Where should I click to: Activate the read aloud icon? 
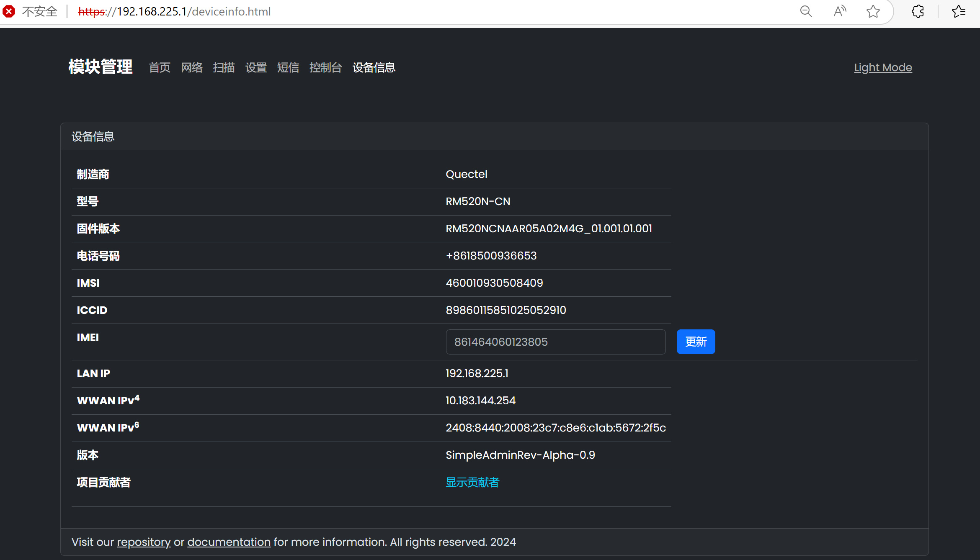coord(839,11)
